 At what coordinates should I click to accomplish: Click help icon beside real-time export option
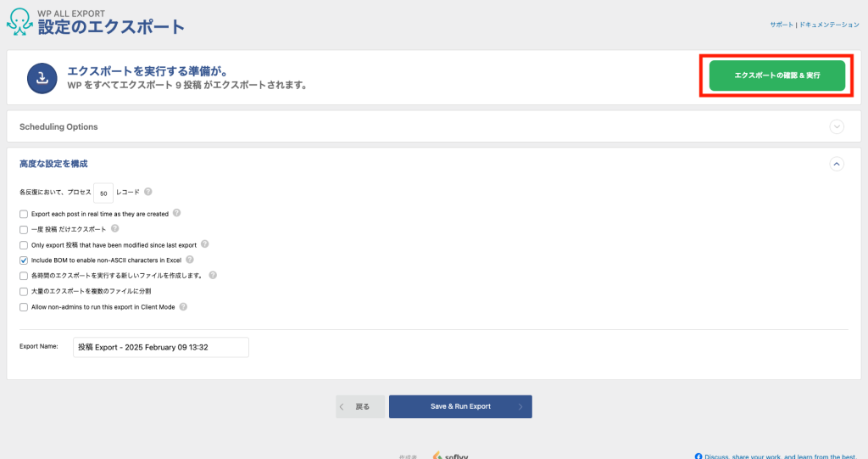177,213
